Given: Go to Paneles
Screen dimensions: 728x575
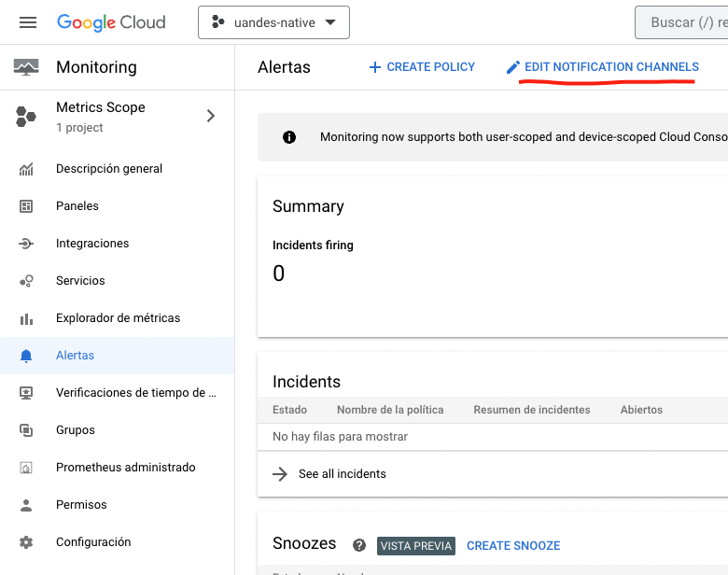Looking at the screenshot, I should pos(77,206).
